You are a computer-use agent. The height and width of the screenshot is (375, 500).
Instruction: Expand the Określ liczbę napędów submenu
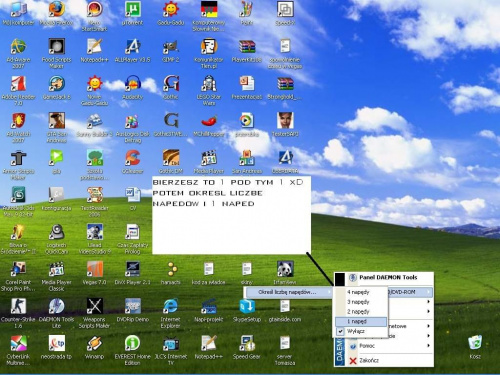[288, 292]
